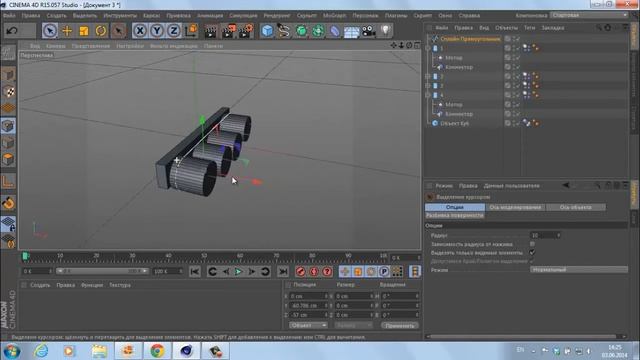Viewport: 640px width, 360px height.
Task: Toggle enable checkmark of first Мотор
Action: tap(518, 58)
